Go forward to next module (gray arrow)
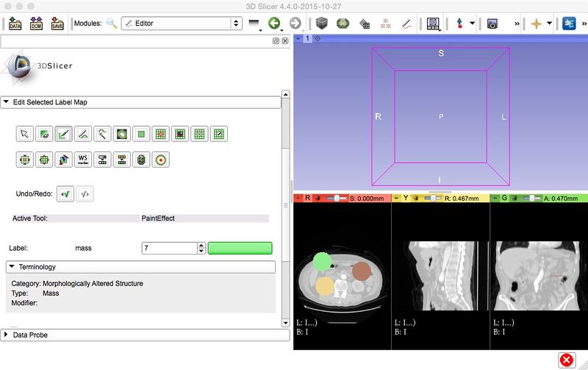The height and width of the screenshot is (370, 588). [295, 24]
